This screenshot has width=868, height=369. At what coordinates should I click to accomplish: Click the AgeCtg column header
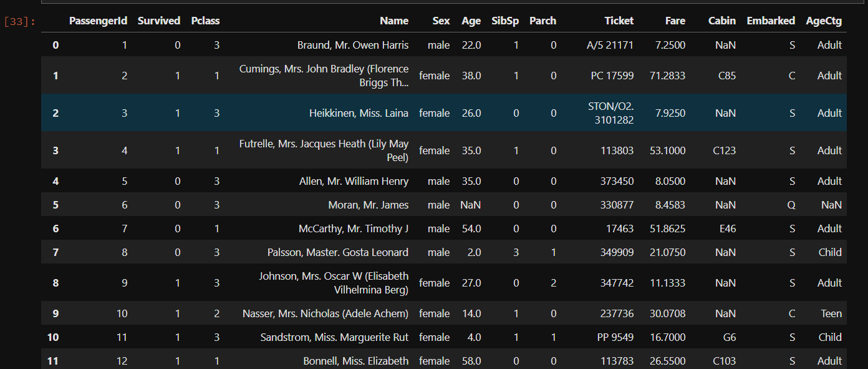pos(823,21)
